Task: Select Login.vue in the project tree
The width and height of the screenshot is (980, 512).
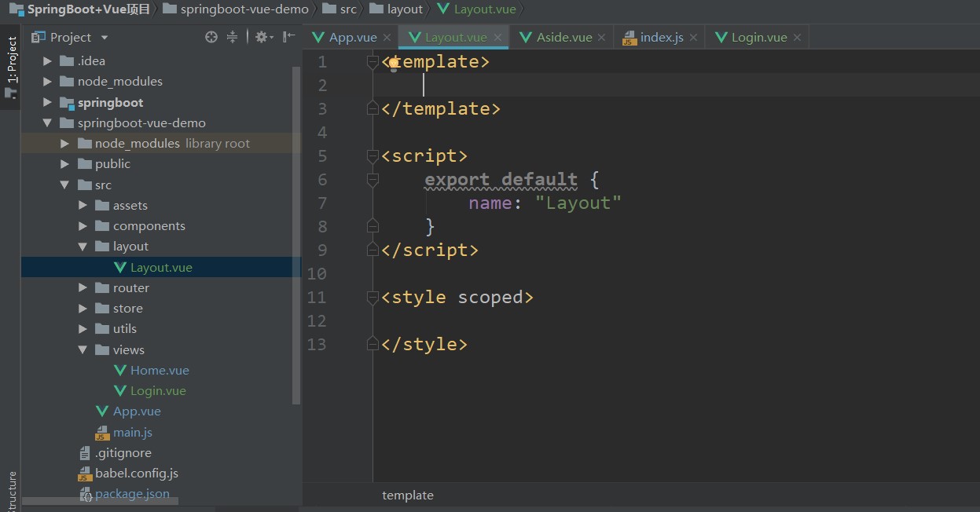Action: (x=158, y=390)
